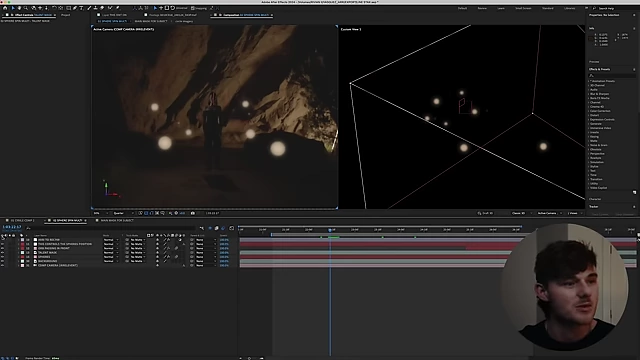Open the Preview panel heading

[594, 62]
